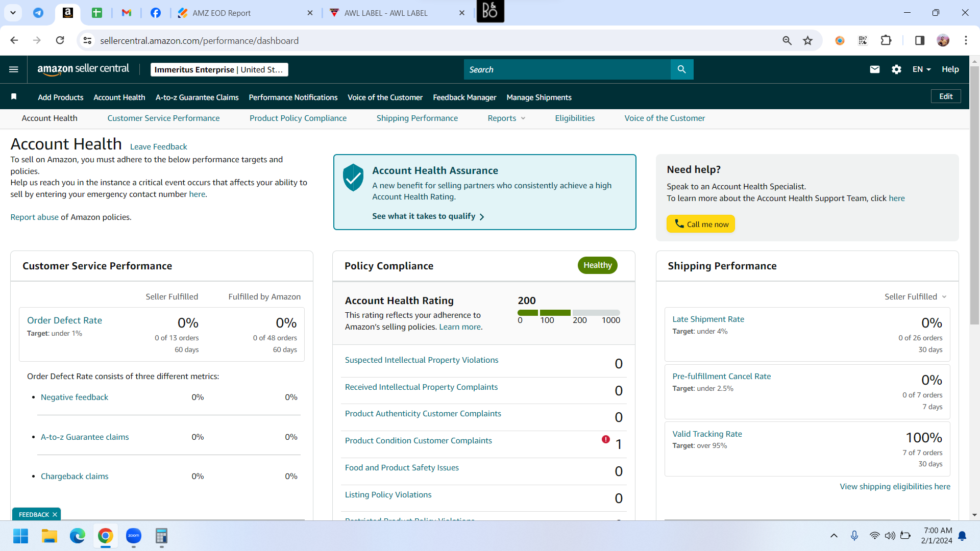The width and height of the screenshot is (980, 551).
Task: Open View shipping eligibilities here link
Action: 895,487
